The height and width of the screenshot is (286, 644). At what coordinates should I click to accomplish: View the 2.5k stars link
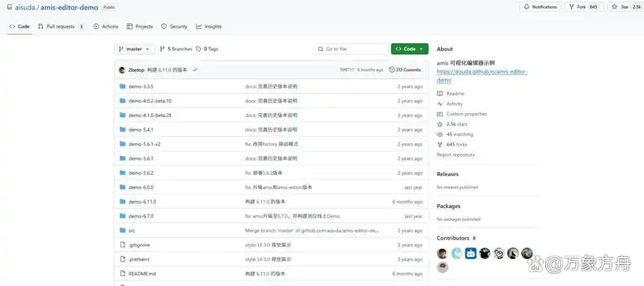point(452,124)
